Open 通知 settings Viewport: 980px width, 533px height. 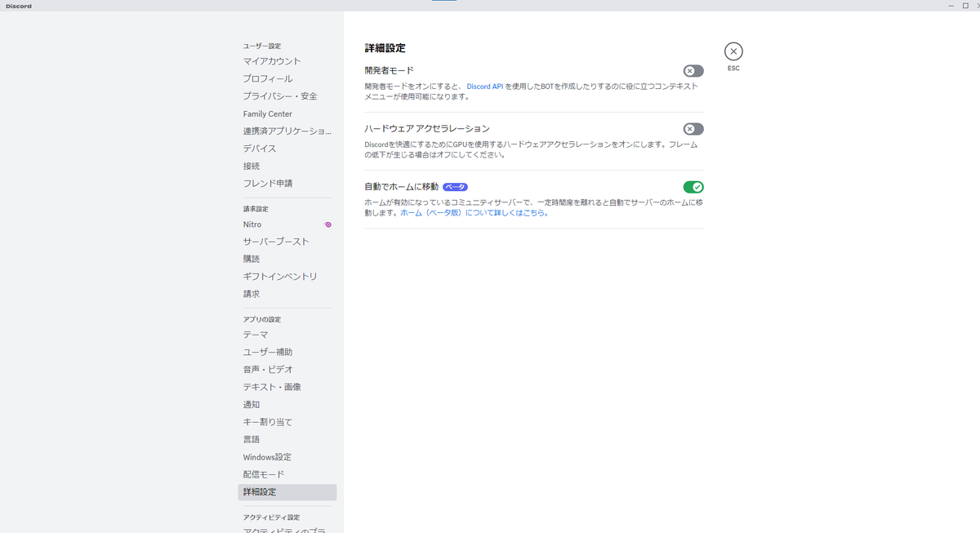pyautogui.click(x=287, y=404)
